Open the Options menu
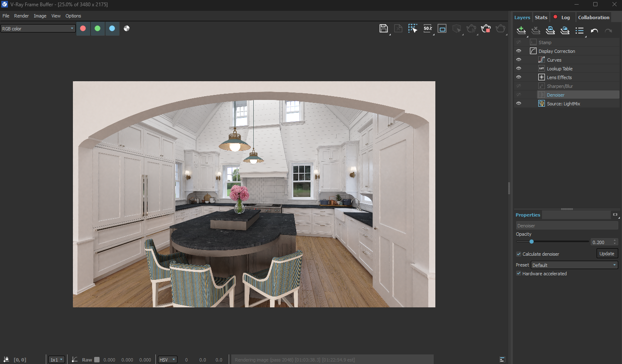Image resolution: width=622 pixels, height=364 pixels. (73, 16)
